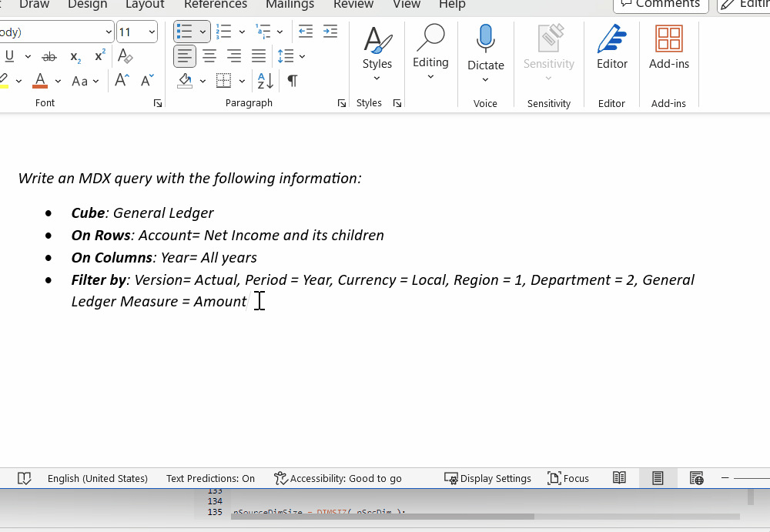Image resolution: width=770 pixels, height=532 pixels.
Task: Open the Design ribbon tab
Action: [87, 5]
